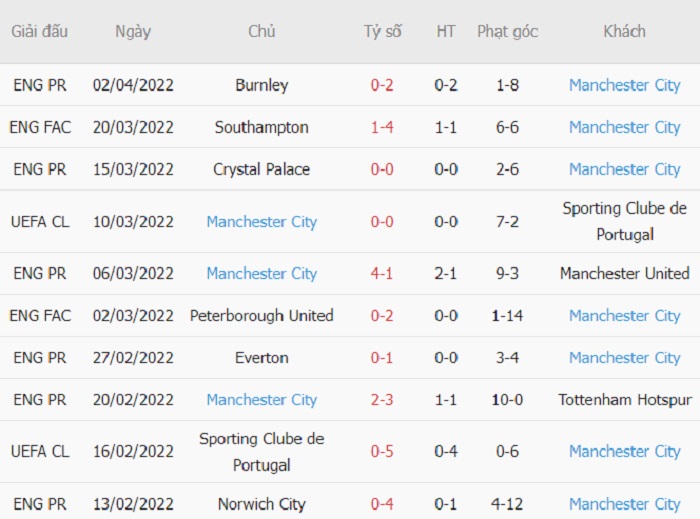Image resolution: width=700 pixels, height=519 pixels.
Task: Select the Giải đấu column header
Action: click(x=40, y=31)
